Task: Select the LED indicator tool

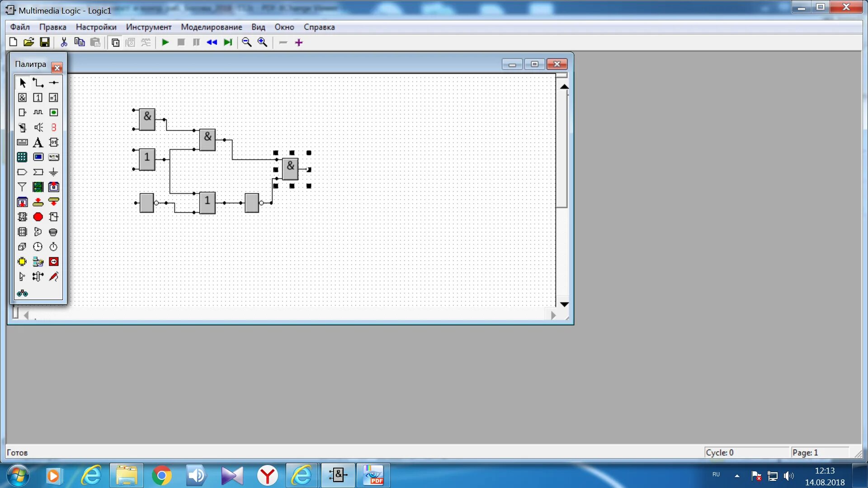Action: [53, 113]
